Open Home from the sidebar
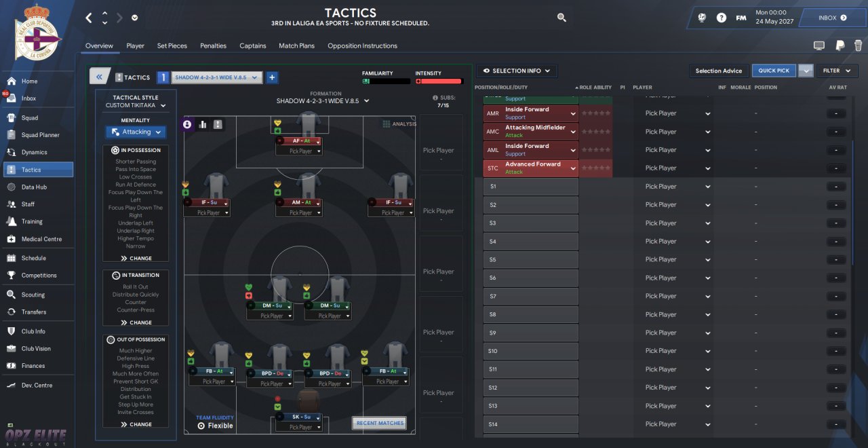Screen dimensions: 868x448 [37, 81]
